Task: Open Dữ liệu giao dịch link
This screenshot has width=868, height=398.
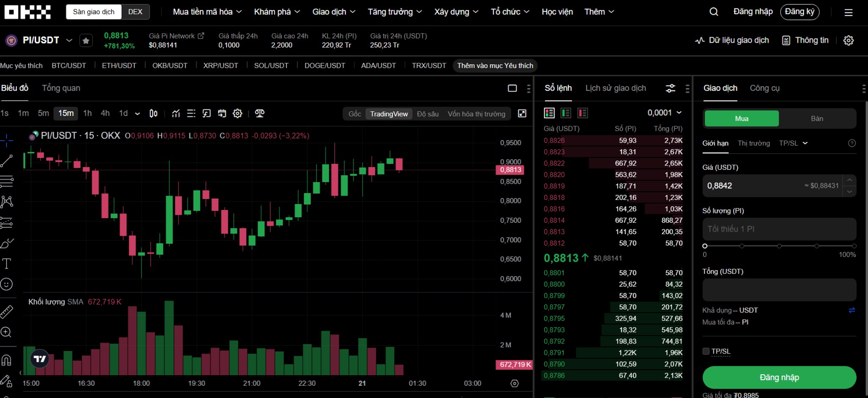Action: [x=732, y=40]
